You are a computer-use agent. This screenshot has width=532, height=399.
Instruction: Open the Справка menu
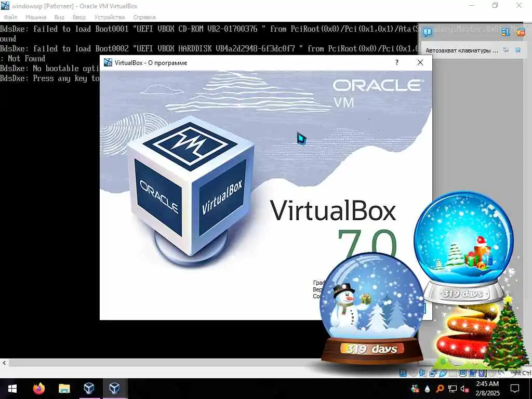144,17
